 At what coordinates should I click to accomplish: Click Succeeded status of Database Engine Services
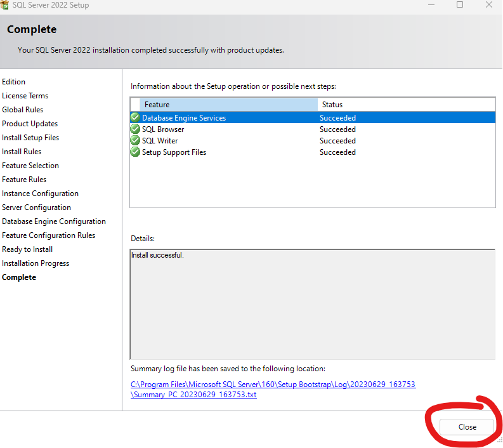337,118
